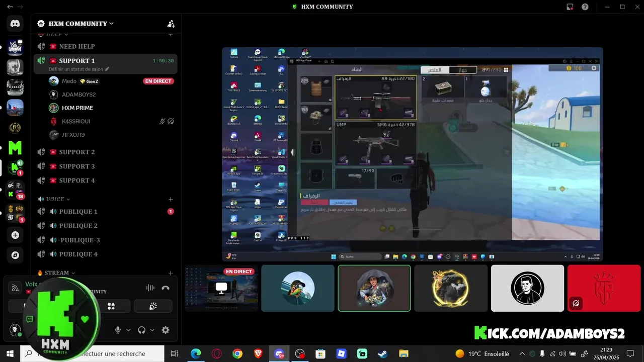
Task: Launch Brave browser from taskbar
Action: [x=258, y=354]
